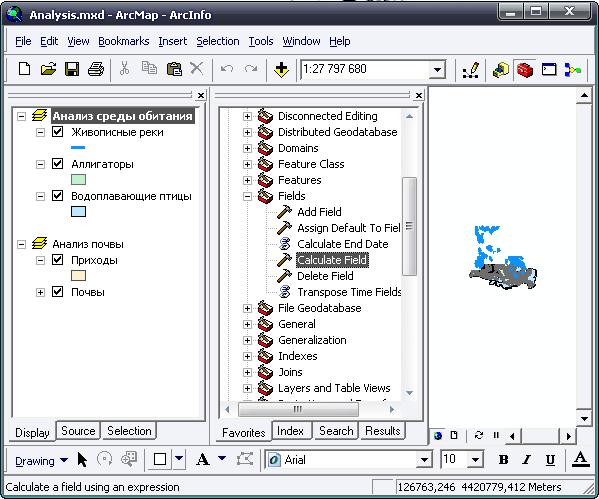This screenshot has width=599, height=499.
Task: Click the Add Field hammer icon
Action: pos(284,212)
